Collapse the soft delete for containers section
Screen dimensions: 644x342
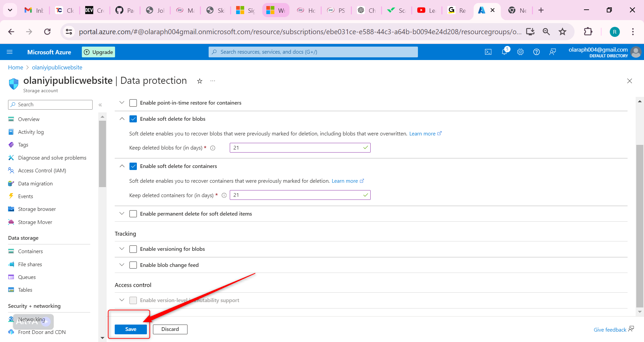pos(122,166)
